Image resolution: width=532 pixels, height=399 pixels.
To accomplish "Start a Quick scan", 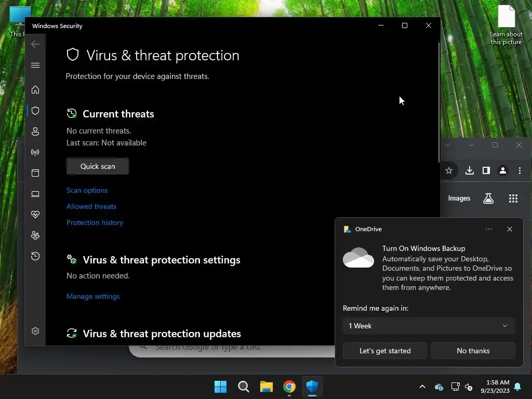I will pyautogui.click(x=98, y=166).
